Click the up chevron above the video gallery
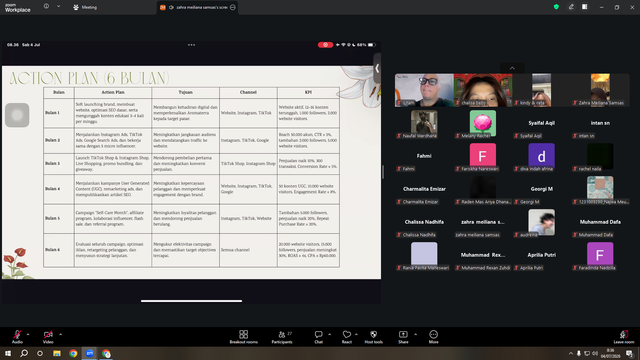 click(x=512, y=68)
